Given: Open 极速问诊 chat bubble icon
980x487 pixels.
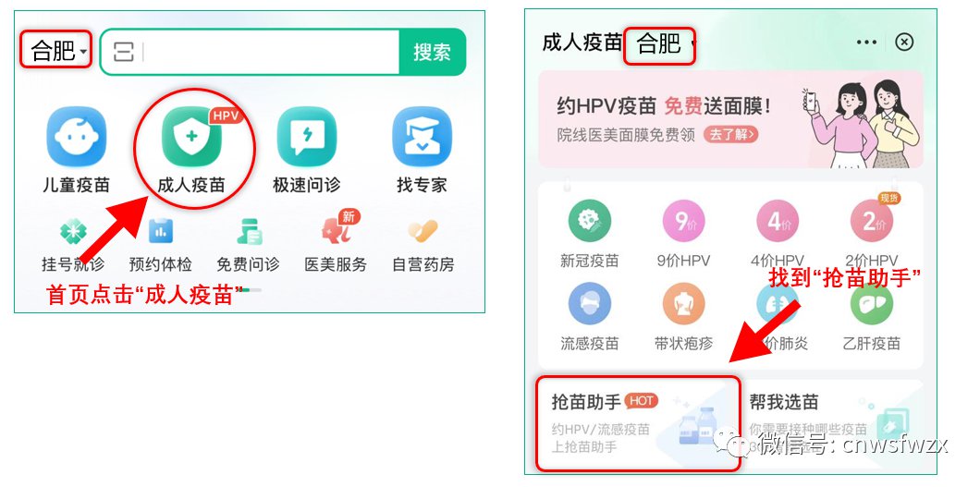Looking at the screenshot, I should (x=306, y=137).
